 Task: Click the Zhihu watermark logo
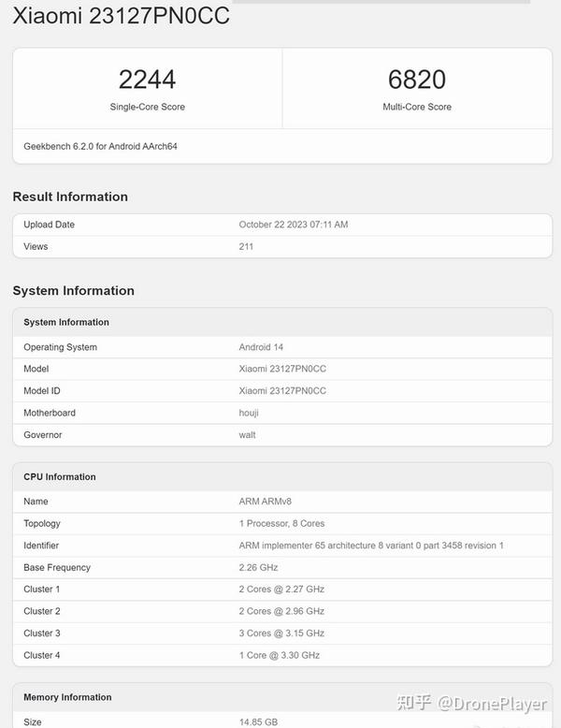(x=414, y=703)
